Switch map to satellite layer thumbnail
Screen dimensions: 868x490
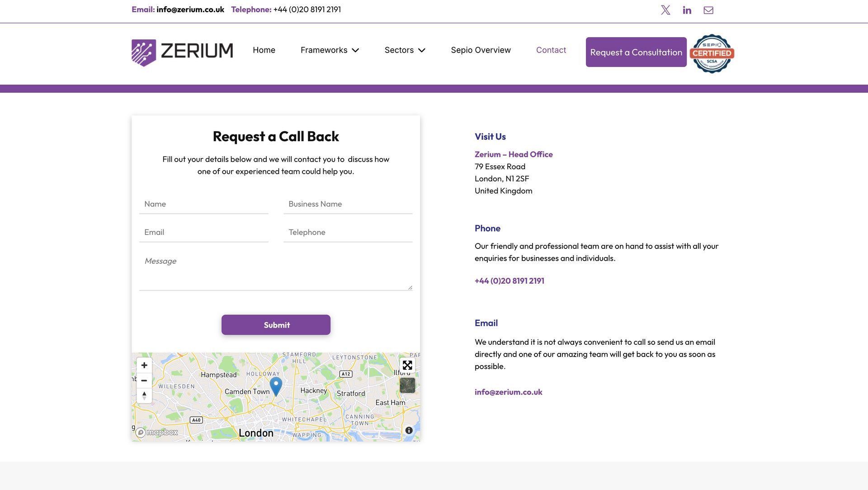point(407,385)
